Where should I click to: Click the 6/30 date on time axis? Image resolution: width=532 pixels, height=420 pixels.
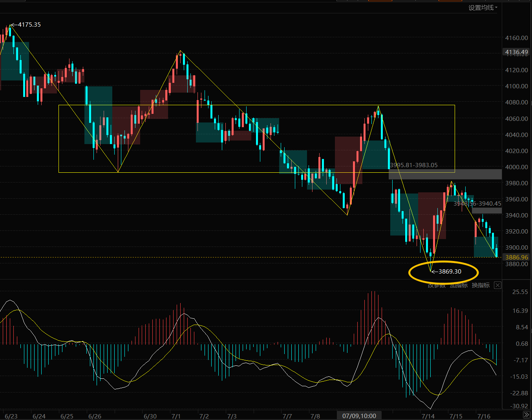coord(150,416)
